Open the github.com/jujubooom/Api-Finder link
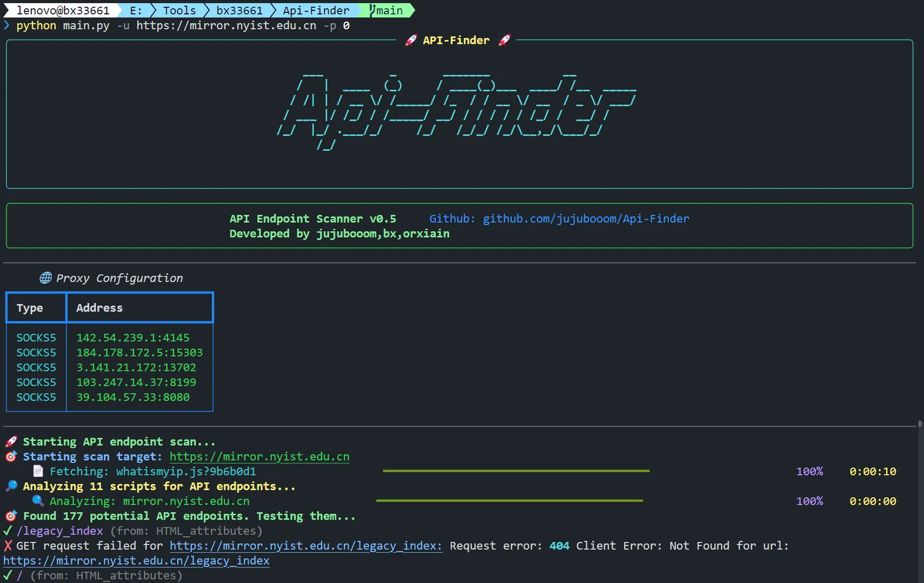This screenshot has height=583, width=924. pos(586,219)
